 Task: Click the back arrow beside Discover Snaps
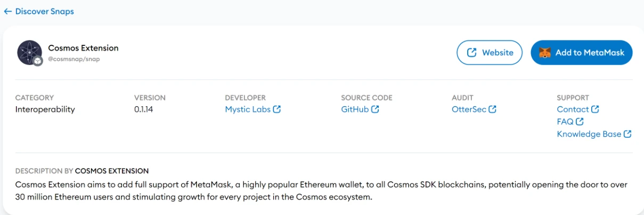coord(8,11)
